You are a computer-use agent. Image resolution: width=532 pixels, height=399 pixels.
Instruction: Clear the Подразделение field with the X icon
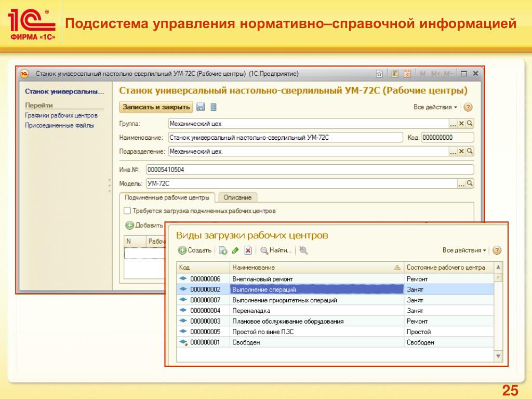[461, 151]
